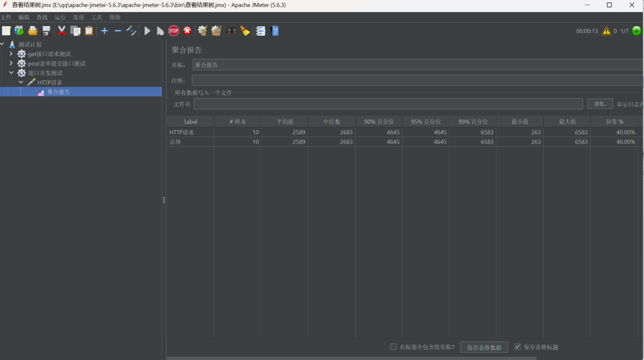
Task: Click into the 文件名 input field
Action: click(x=388, y=104)
